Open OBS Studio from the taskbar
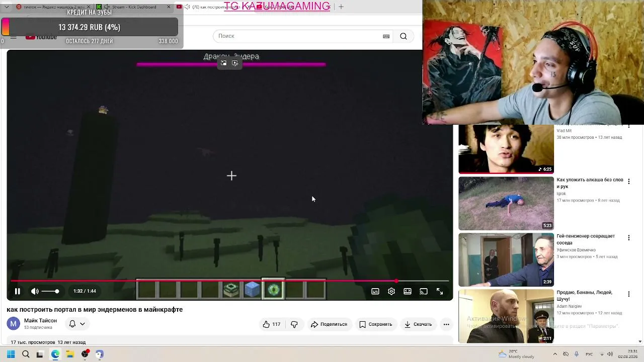Image resolution: width=644 pixels, height=362 pixels. click(x=85, y=354)
